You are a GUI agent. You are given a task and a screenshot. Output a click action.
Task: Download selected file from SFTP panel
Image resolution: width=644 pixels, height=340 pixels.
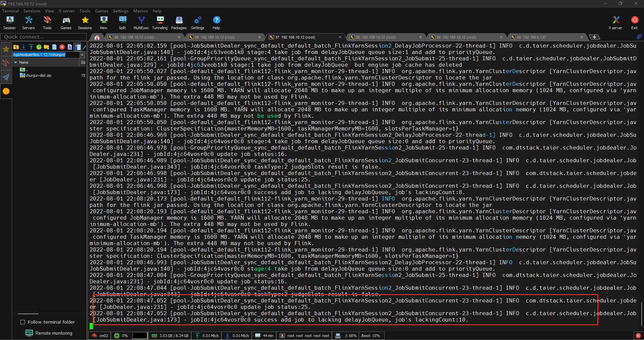pos(23,47)
